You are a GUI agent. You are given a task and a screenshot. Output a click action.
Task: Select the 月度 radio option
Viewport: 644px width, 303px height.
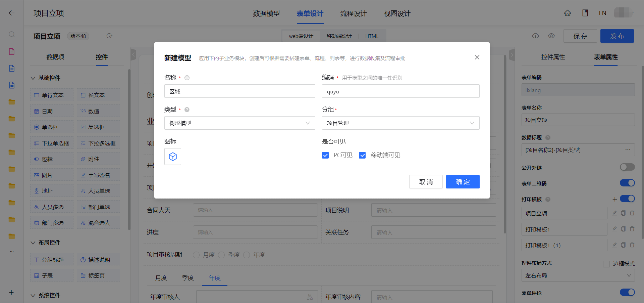[x=196, y=255]
